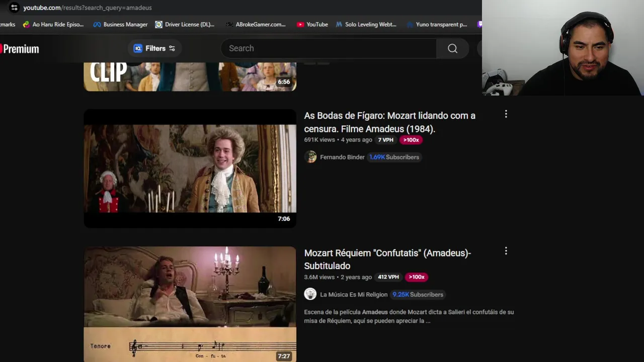Open the As Bodas de Fígaro thumbnail
The image size is (644, 362).
190,168
